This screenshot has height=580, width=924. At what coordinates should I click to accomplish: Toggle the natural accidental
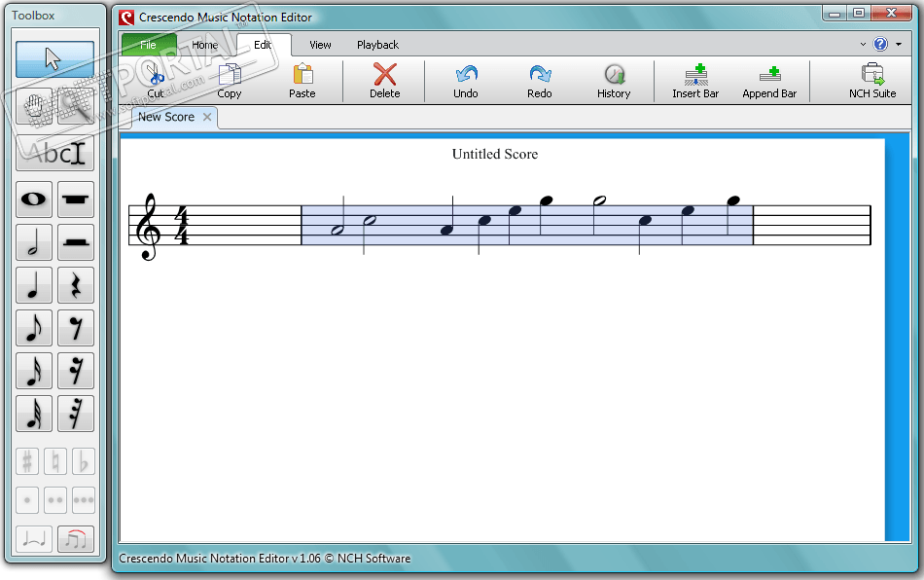(55, 461)
